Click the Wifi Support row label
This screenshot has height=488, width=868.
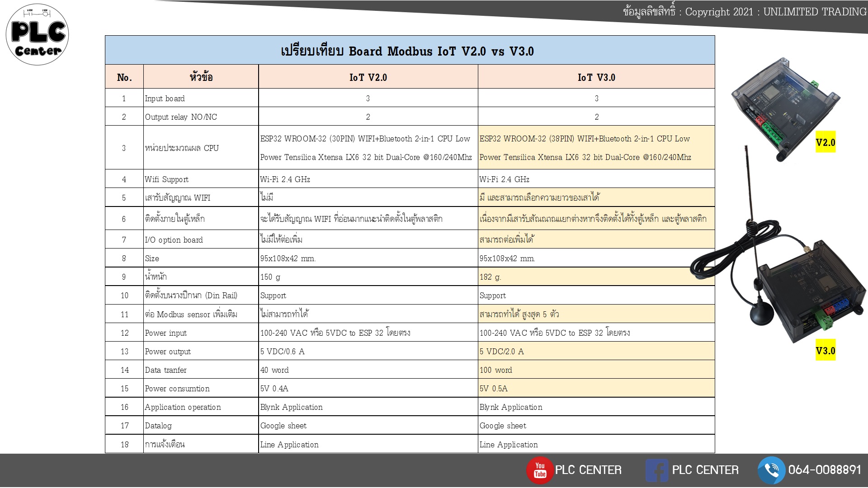pyautogui.click(x=166, y=179)
